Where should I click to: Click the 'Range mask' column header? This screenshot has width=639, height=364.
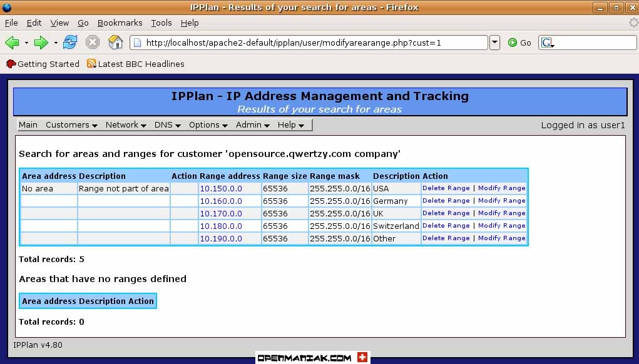(335, 176)
